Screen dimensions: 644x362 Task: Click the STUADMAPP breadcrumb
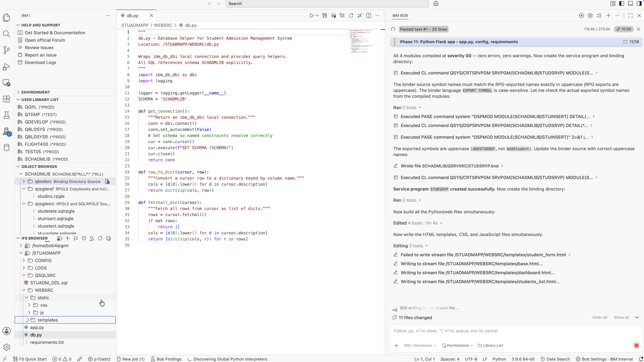(135, 25)
